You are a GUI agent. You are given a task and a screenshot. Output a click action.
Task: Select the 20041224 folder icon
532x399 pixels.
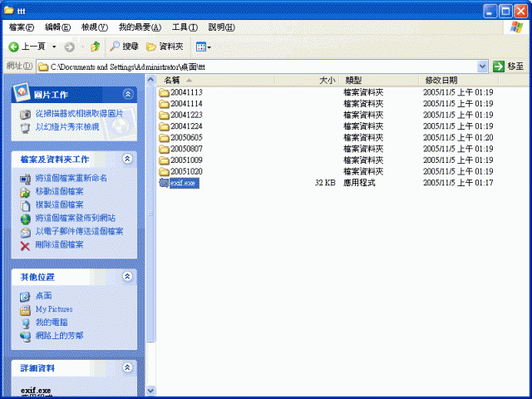(164, 126)
